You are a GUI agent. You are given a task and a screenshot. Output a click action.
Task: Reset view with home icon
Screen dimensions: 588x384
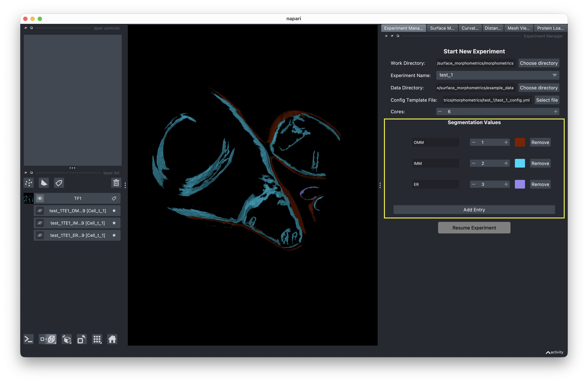tap(112, 339)
